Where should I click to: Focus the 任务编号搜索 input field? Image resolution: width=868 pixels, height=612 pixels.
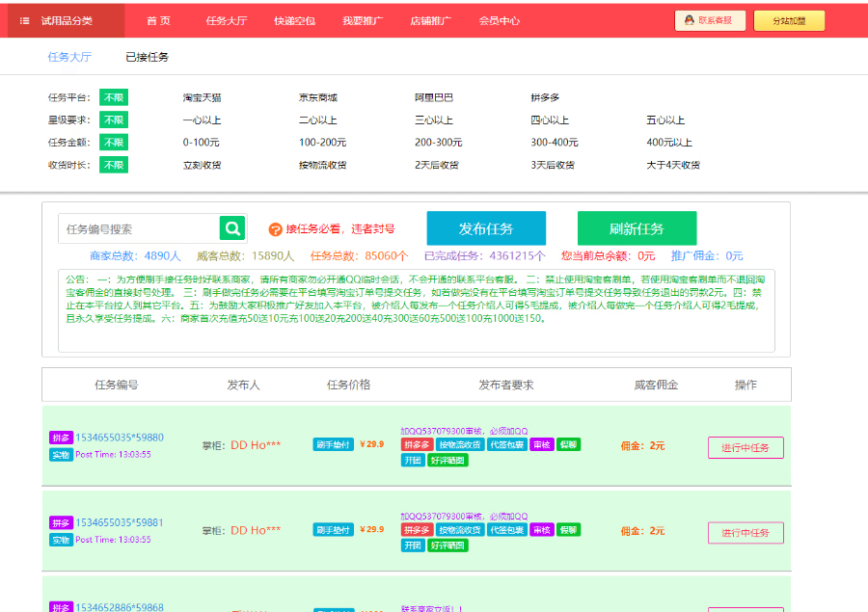point(138,228)
